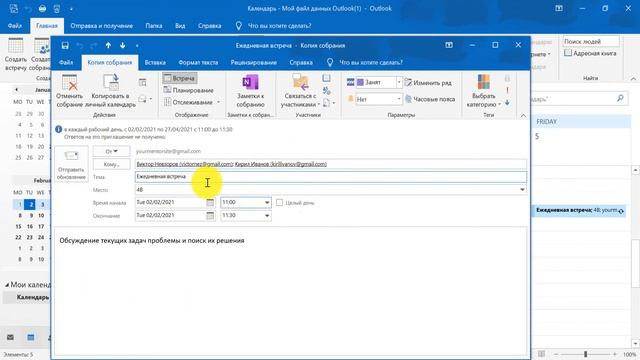The width and height of the screenshot is (640, 360).
Task: Open Справка tab in meeting window
Action: click(x=301, y=62)
